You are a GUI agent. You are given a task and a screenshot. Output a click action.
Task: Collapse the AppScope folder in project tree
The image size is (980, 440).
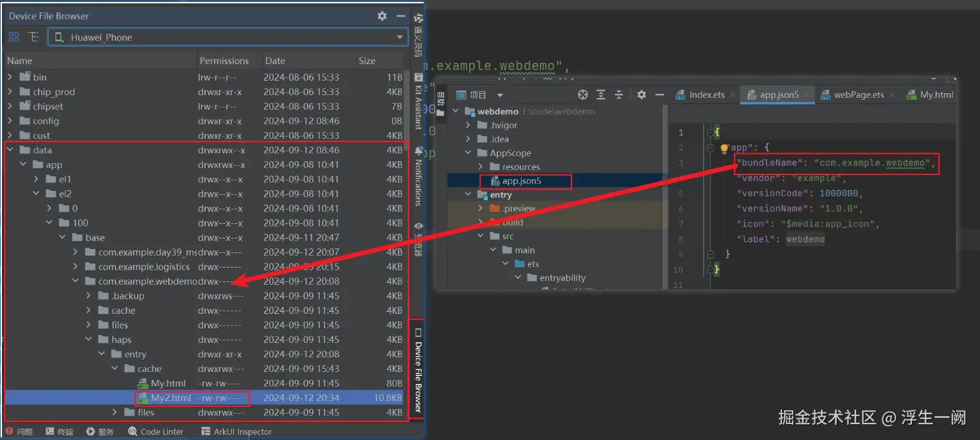468,153
